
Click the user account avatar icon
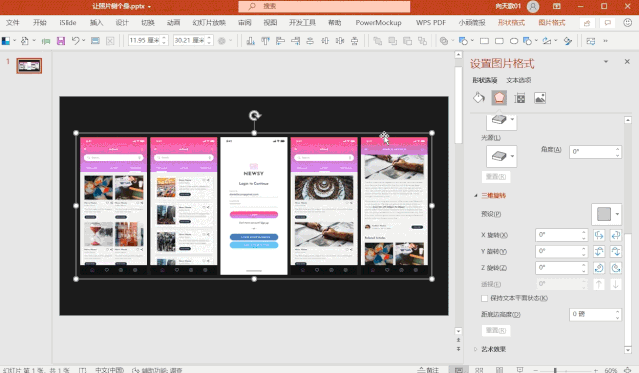coord(533,6)
